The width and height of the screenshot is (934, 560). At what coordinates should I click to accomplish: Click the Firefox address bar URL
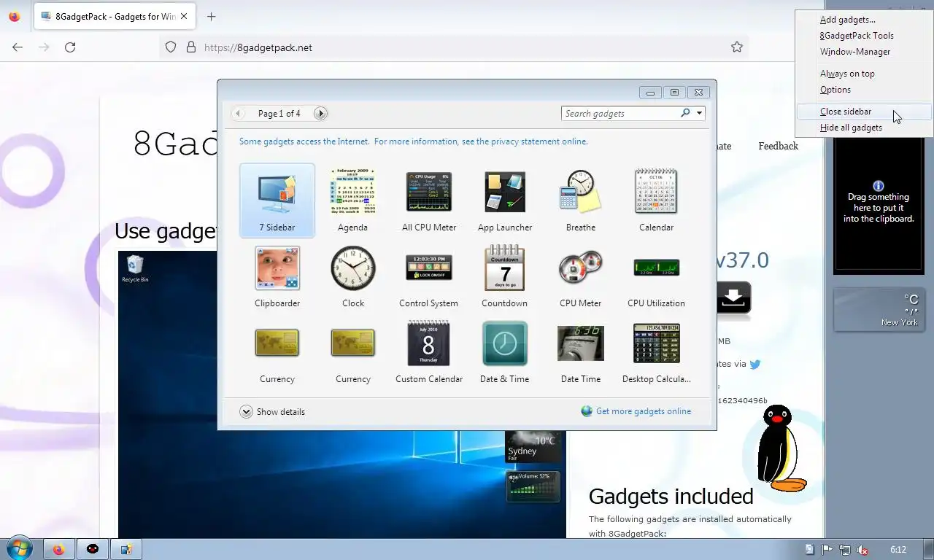click(258, 47)
